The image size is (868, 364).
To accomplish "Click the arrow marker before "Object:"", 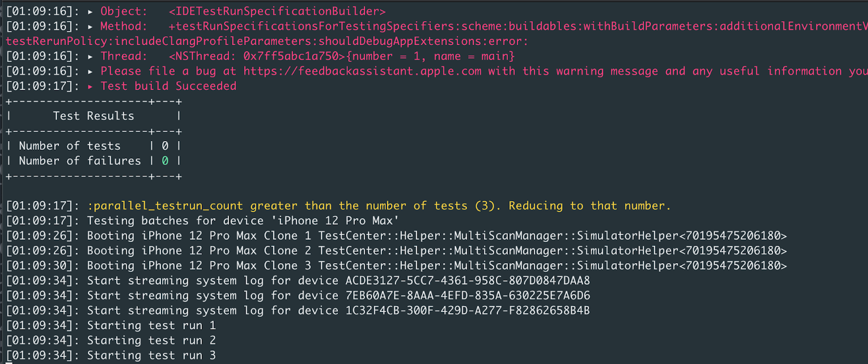I will [x=90, y=11].
